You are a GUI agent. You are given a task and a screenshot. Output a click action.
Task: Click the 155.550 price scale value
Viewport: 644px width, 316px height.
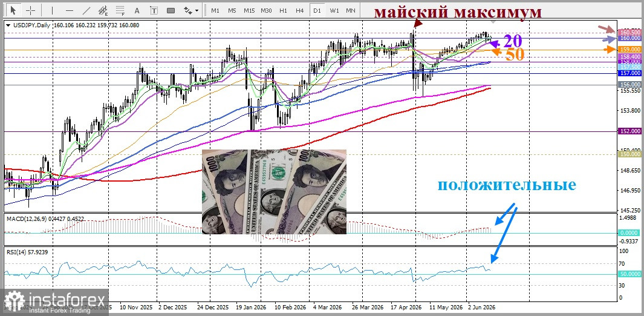click(x=630, y=90)
